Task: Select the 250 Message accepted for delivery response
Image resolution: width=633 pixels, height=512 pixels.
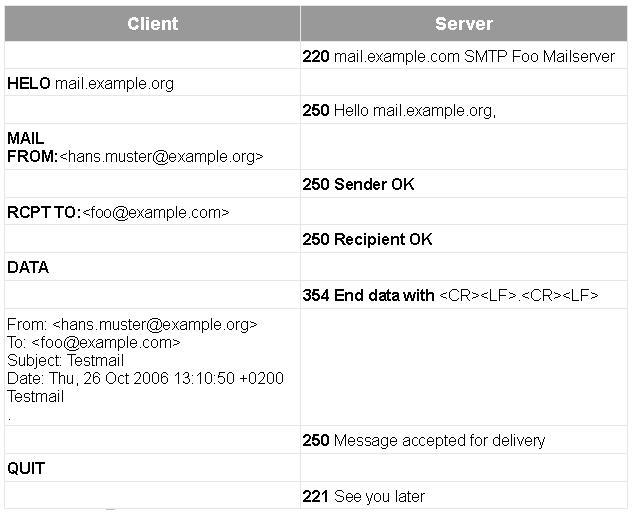Action: pos(423,440)
